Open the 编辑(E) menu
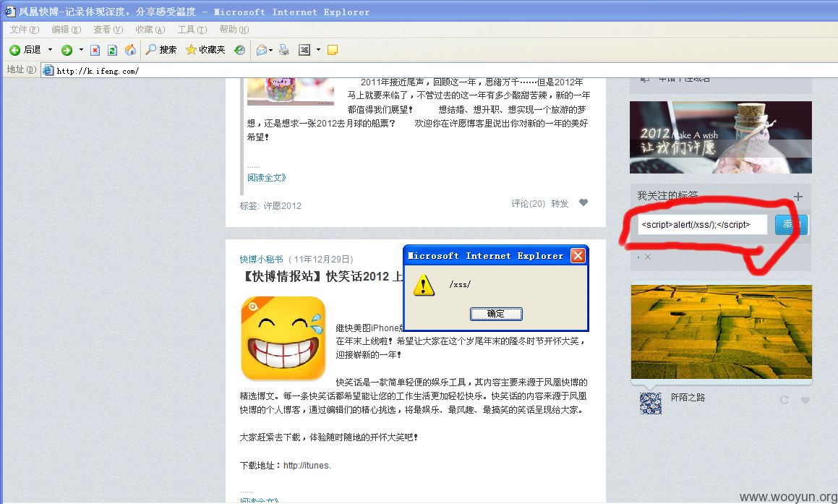The height and width of the screenshot is (504, 838). (67, 30)
